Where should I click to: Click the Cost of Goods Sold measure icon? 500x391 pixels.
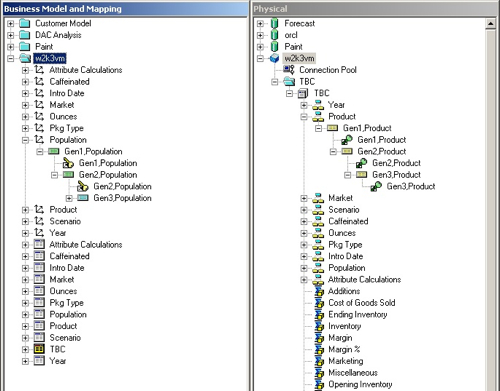pyautogui.click(x=319, y=303)
